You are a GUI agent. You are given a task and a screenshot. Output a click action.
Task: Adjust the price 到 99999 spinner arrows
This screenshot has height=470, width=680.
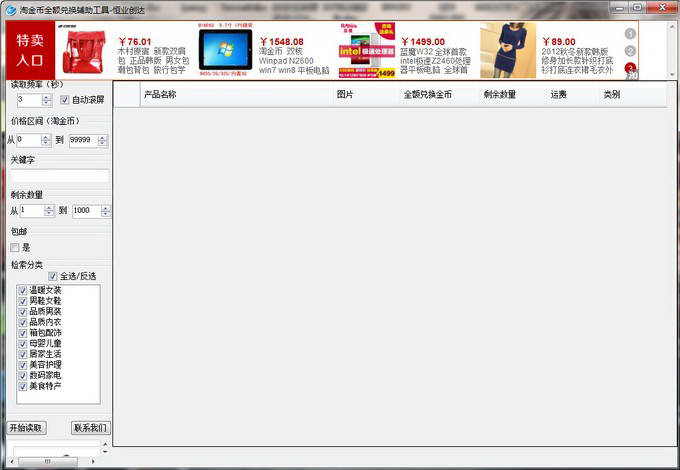102,140
